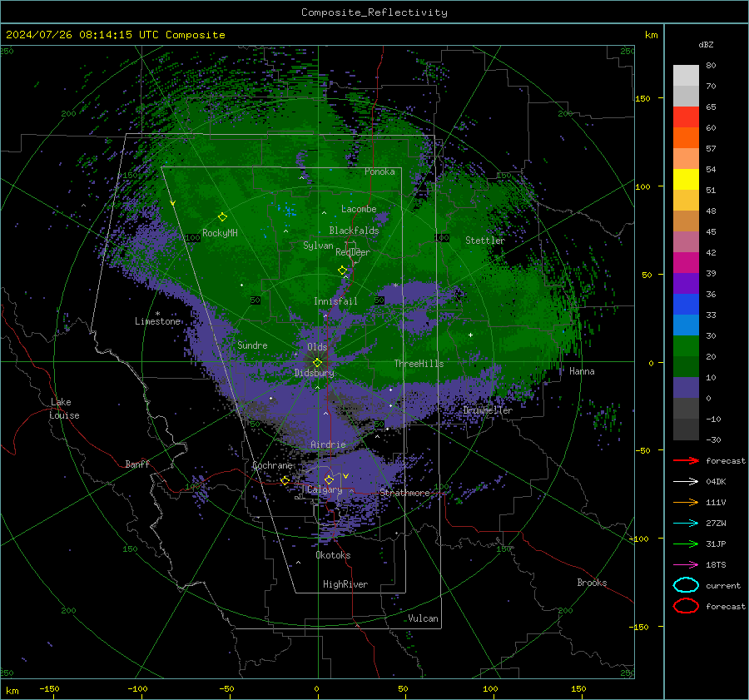Select the white 04DK arrow symbol
749x700 pixels.
(686, 481)
